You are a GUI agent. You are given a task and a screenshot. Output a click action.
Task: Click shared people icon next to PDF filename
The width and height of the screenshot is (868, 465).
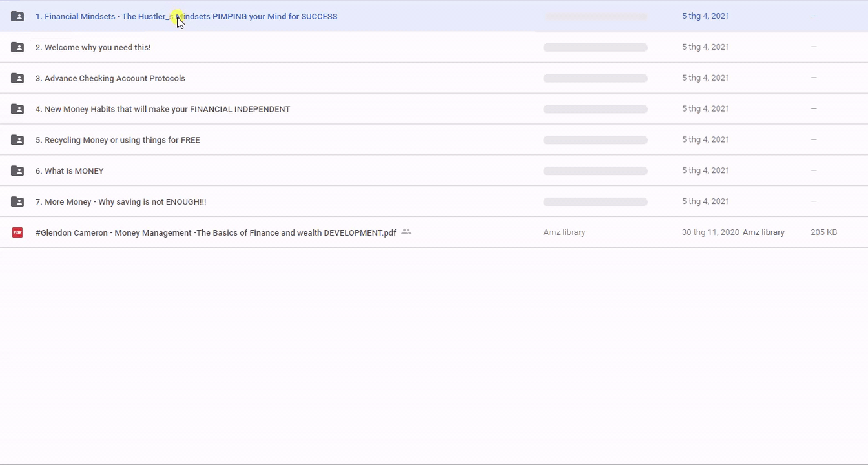tap(406, 232)
